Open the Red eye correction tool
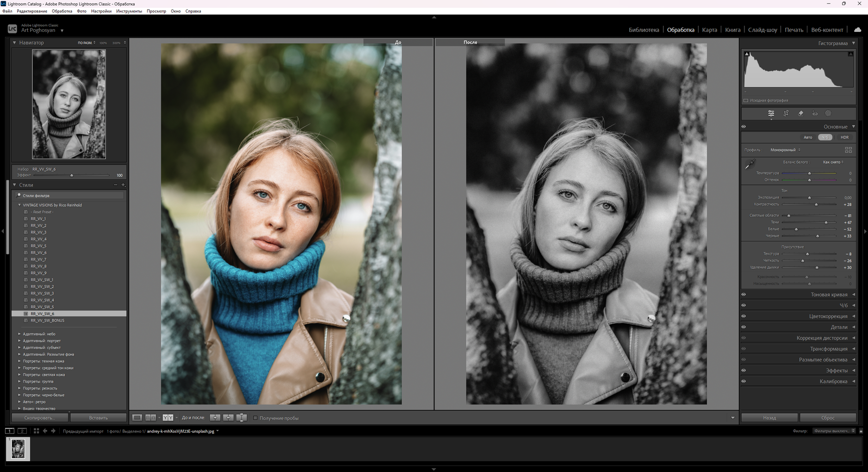 815,113
